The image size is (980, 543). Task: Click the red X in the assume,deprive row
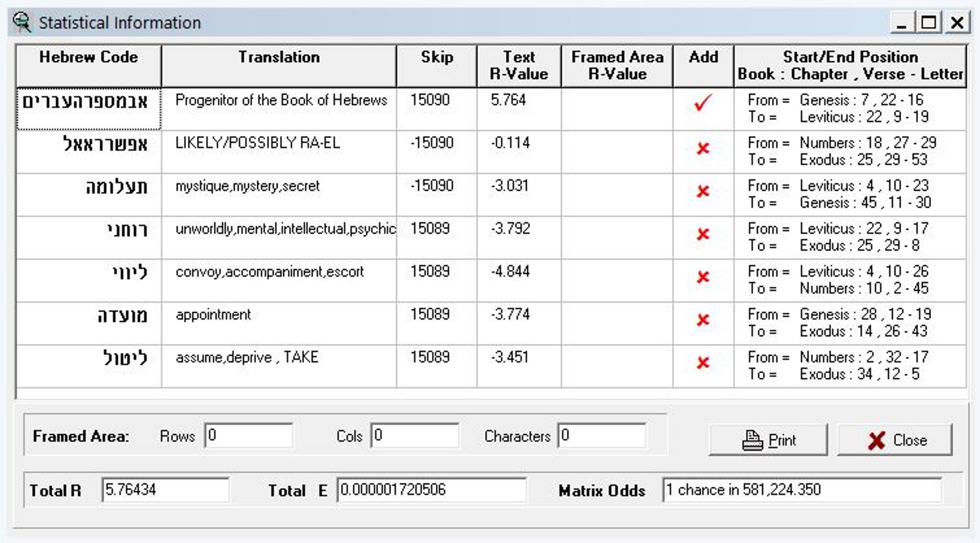(703, 363)
